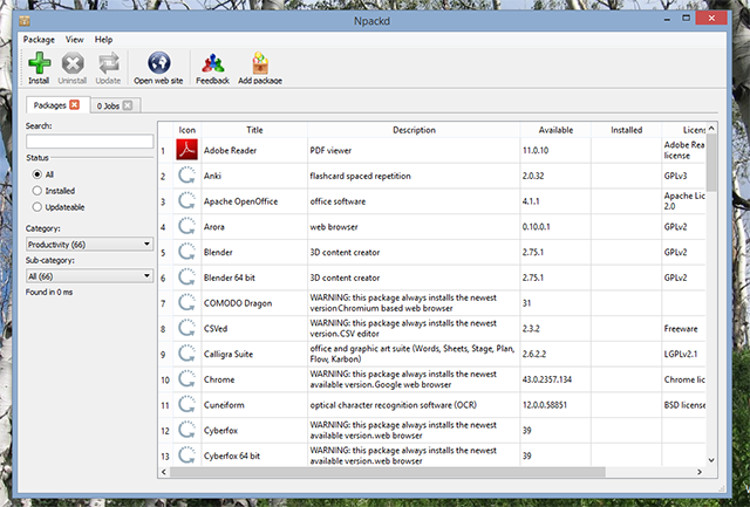Image resolution: width=750 pixels, height=507 pixels.
Task: Click the License column header
Action: tap(684, 130)
